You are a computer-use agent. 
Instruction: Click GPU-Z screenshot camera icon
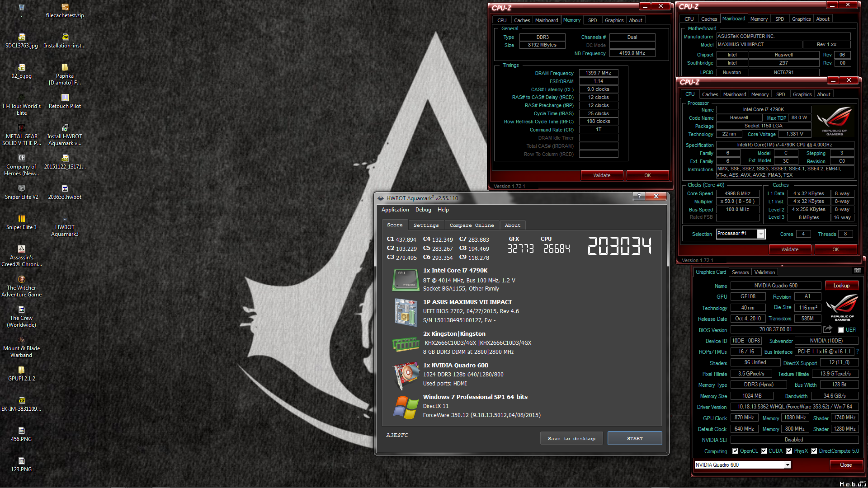pyautogui.click(x=857, y=271)
